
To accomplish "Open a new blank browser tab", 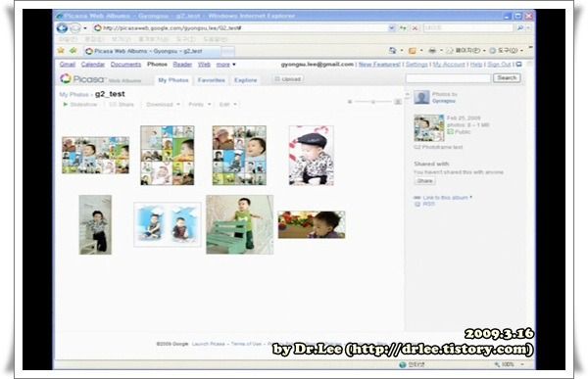I will (x=228, y=51).
